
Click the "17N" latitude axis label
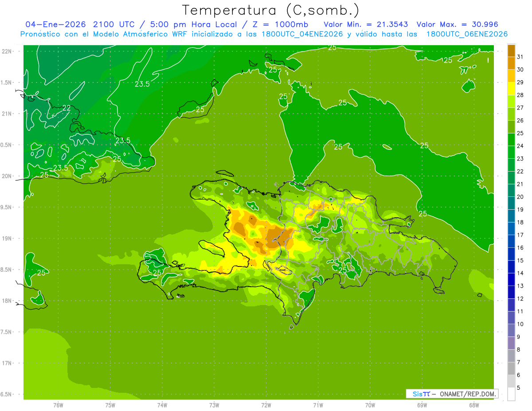click(7, 363)
